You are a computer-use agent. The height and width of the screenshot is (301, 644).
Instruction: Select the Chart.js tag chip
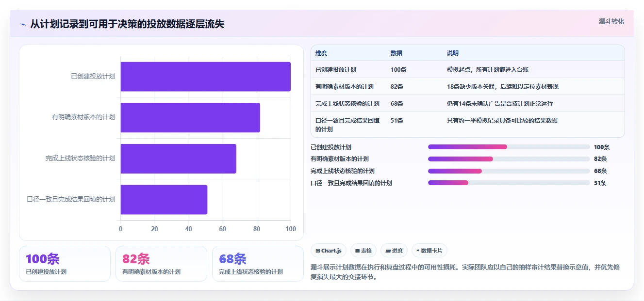(329, 251)
